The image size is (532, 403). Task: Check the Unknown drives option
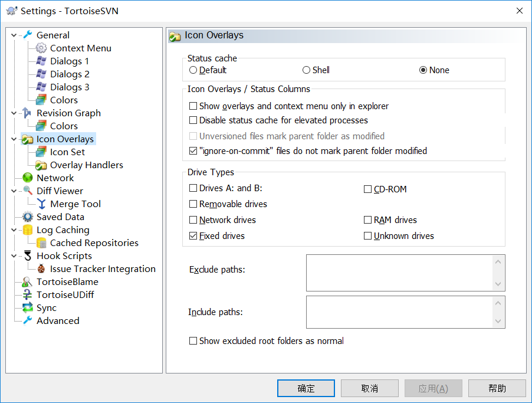pos(367,235)
